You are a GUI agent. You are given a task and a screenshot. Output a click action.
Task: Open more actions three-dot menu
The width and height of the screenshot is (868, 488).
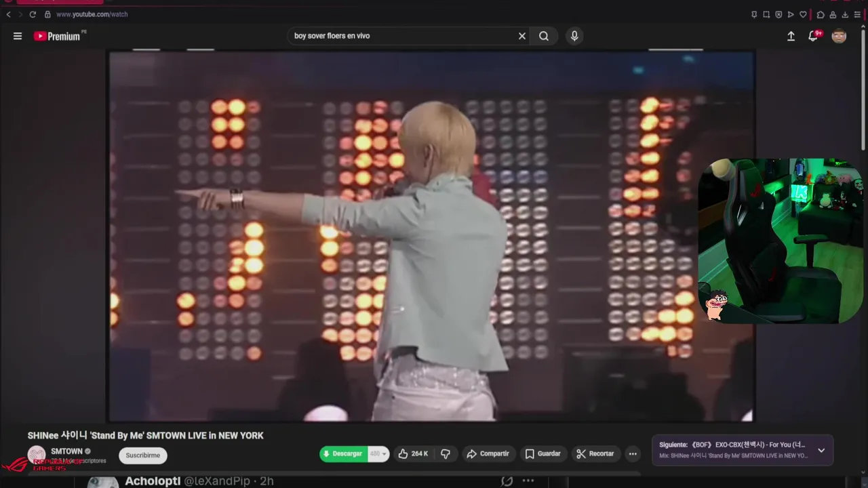click(x=633, y=454)
